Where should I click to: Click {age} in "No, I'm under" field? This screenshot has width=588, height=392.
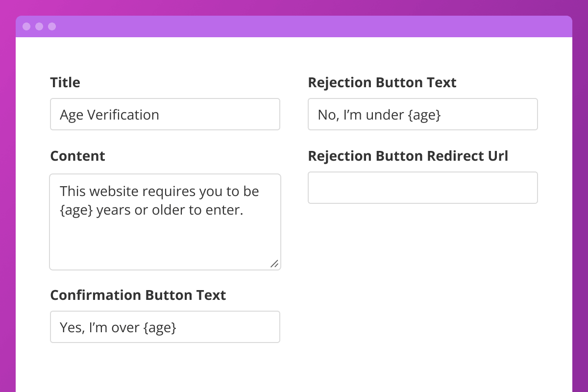pos(424,115)
